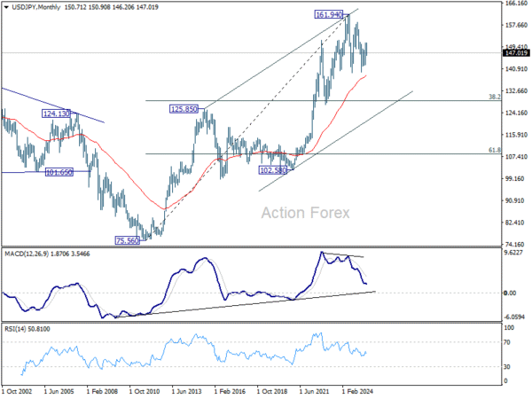Image resolution: width=532 pixels, height=399 pixels.
Task: Click the MACD(12,26,9) indicator title
Action: [x=27, y=254]
